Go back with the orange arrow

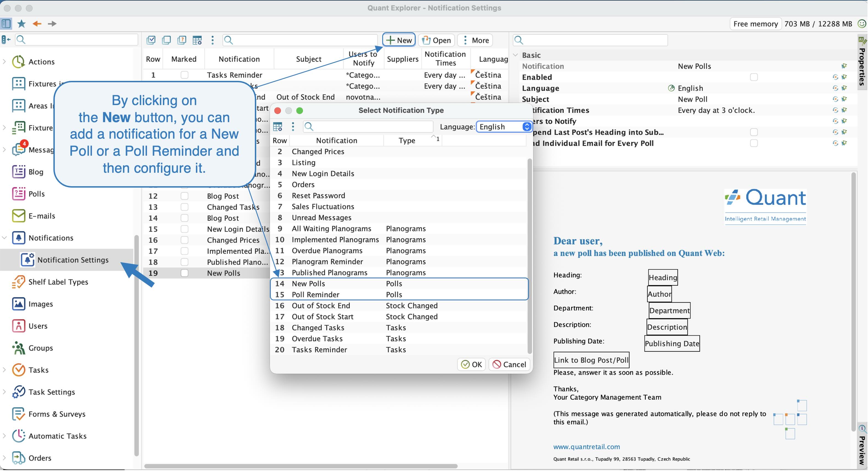[x=37, y=24]
